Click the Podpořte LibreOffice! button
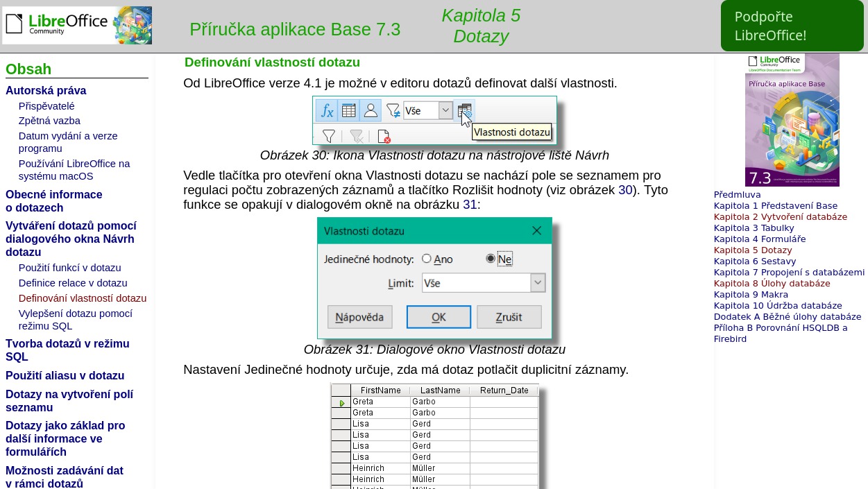This screenshot has height=489, width=868. click(x=792, y=26)
